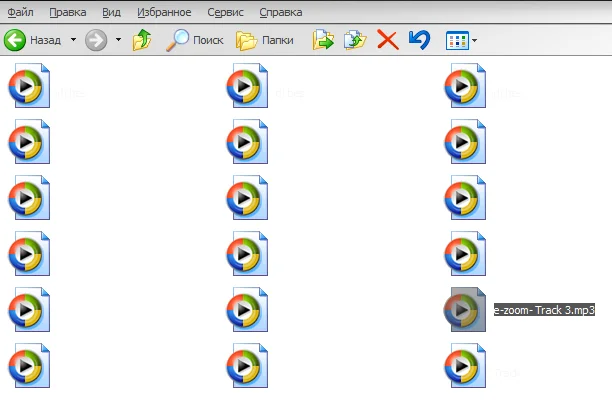This screenshot has width=612, height=418.
Task: Click the Views grid icon
Action: (x=457, y=40)
